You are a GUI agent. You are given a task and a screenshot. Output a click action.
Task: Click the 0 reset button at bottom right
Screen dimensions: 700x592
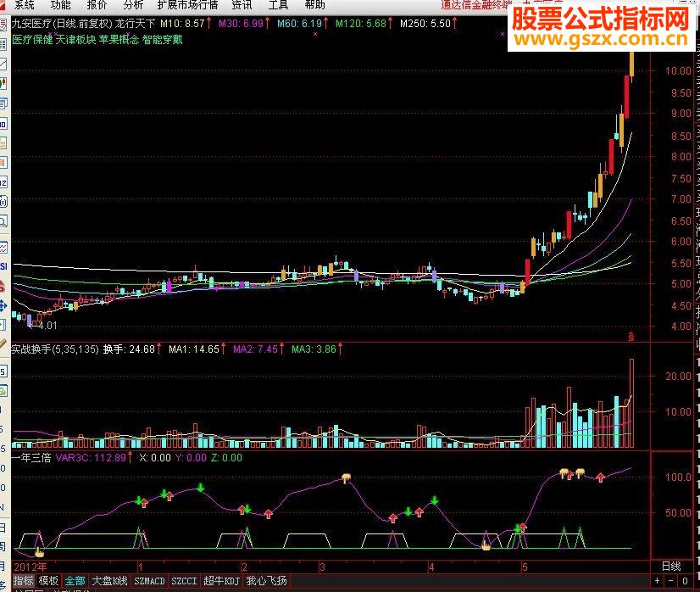[x=685, y=581]
